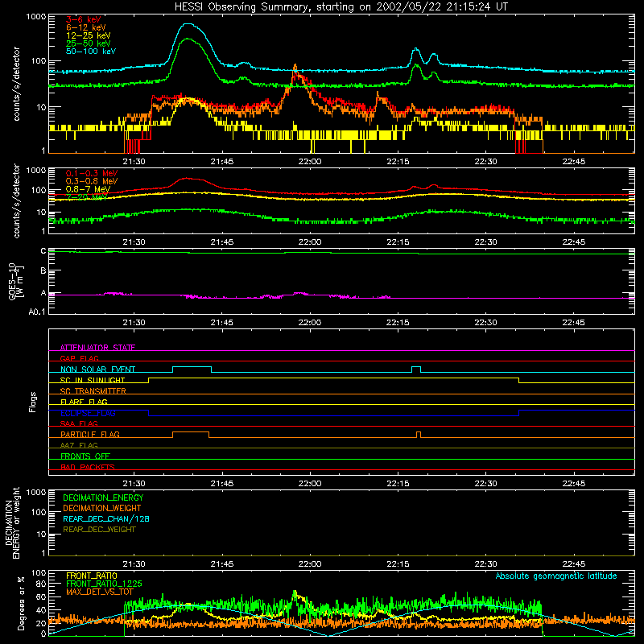Select the SC_IN_SUNLIGHT flag label
Image resolution: width=644 pixels, height=644 pixels.
(x=93, y=380)
